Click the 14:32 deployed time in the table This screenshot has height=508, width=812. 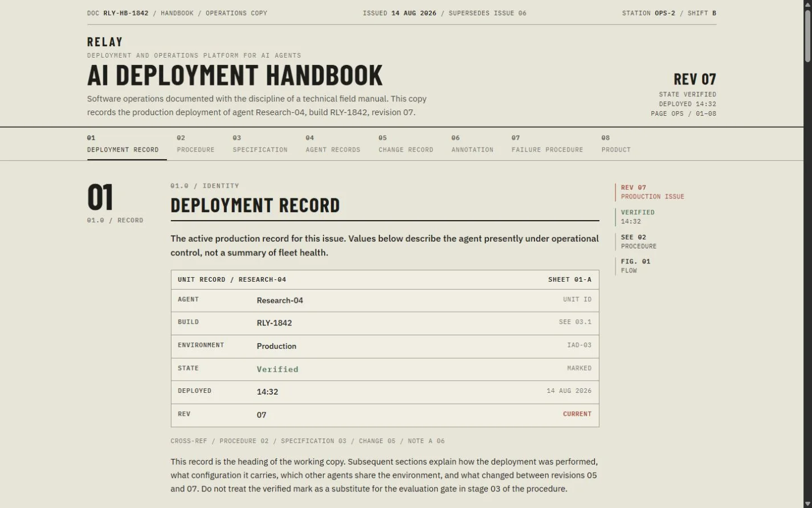(267, 392)
